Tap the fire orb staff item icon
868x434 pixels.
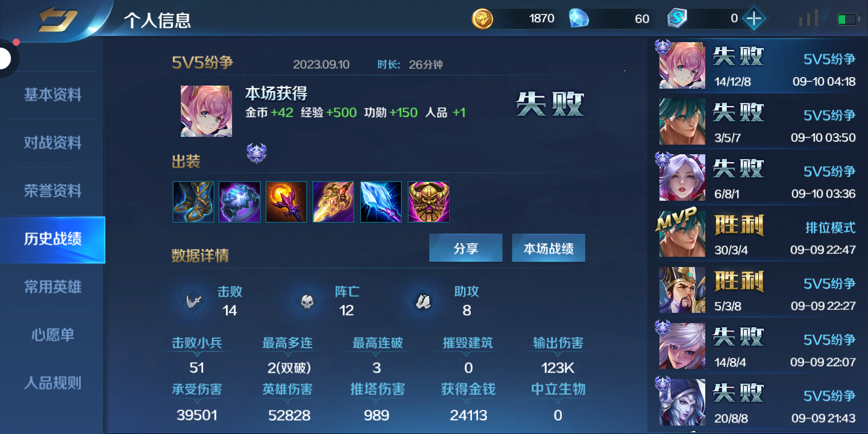[286, 202]
